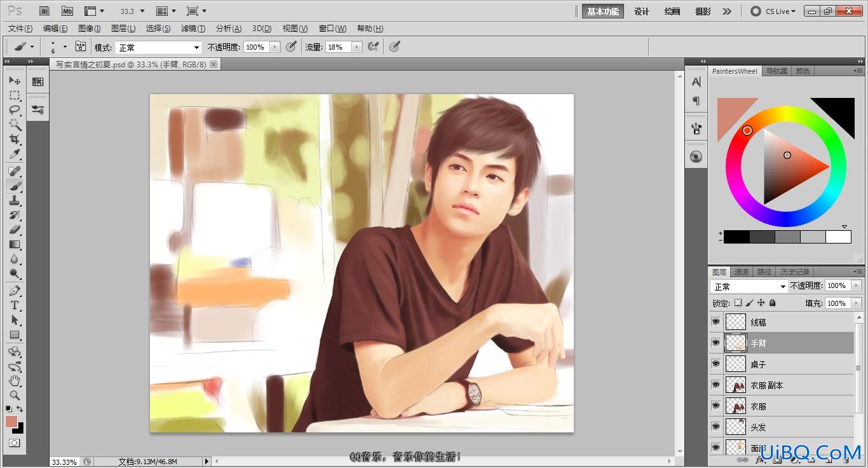Open brush mode 正常 dropdown

point(158,47)
